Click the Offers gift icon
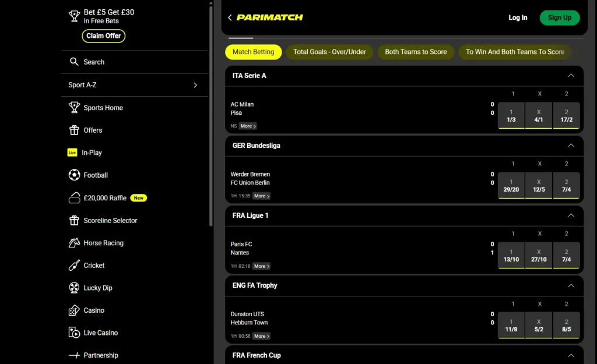The width and height of the screenshot is (597, 364). [74, 130]
